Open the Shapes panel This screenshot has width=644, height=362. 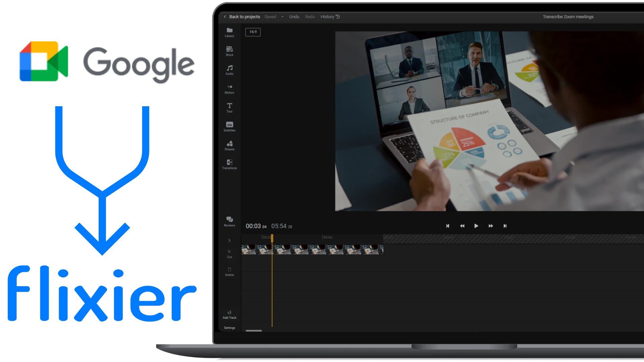[229, 145]
